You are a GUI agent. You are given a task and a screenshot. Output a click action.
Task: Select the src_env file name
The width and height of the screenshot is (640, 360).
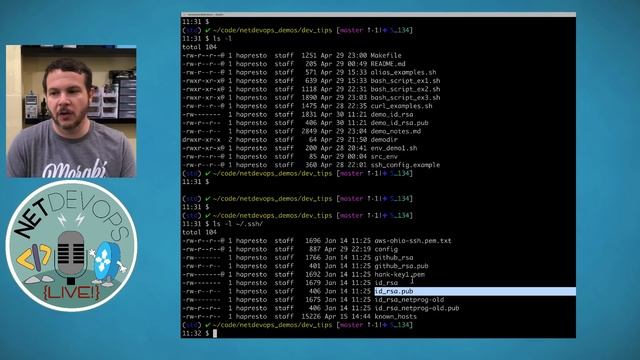(x=384, y=156)
